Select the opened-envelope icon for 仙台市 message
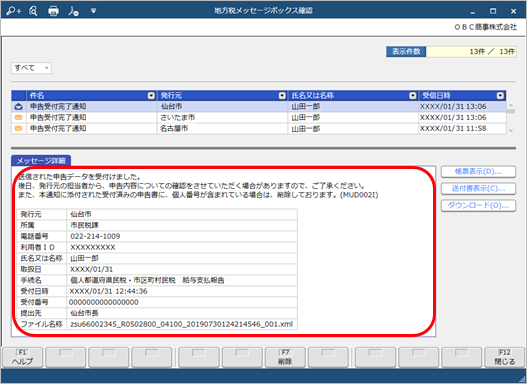Screen dimensions: 527x384 click(x=18, y=107)
